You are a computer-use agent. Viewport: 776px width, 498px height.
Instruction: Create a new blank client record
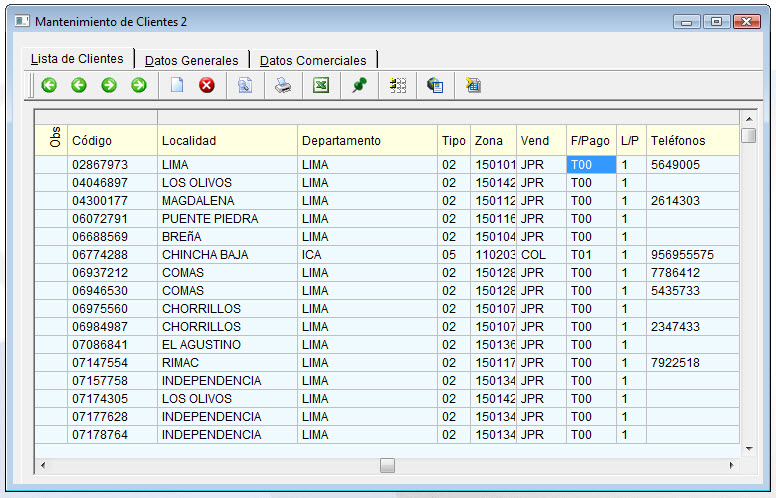click(177, 86)
